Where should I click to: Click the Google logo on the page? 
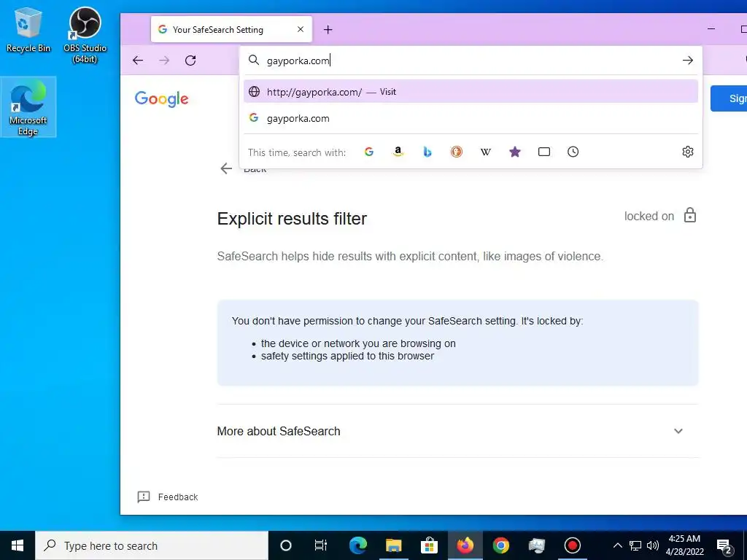coord(161,99)
